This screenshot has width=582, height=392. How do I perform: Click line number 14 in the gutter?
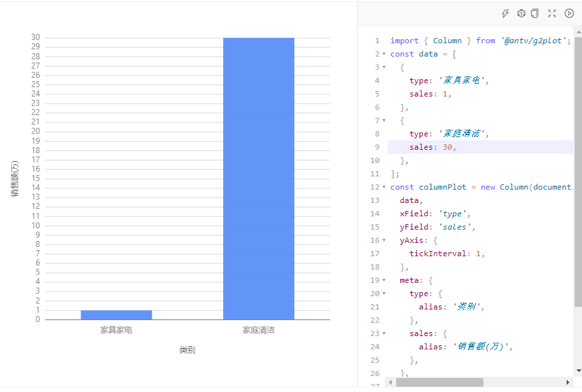click(x=375, y=213)
